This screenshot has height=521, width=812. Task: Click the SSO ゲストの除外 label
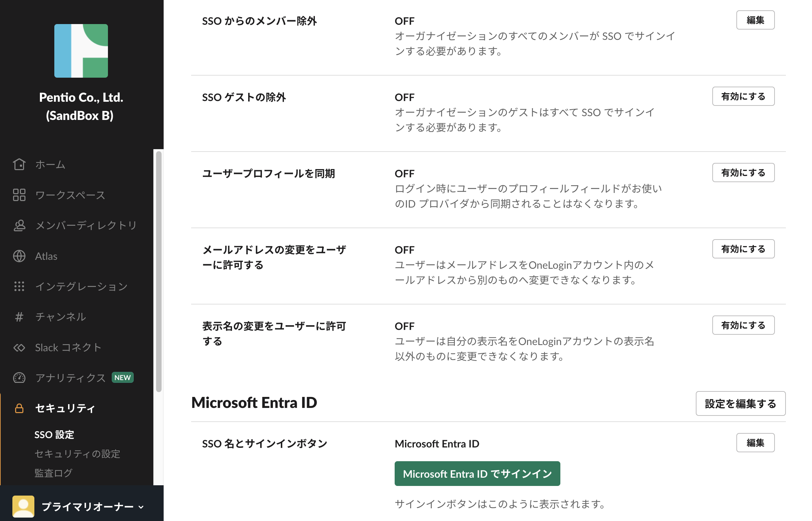pos(244,98)
